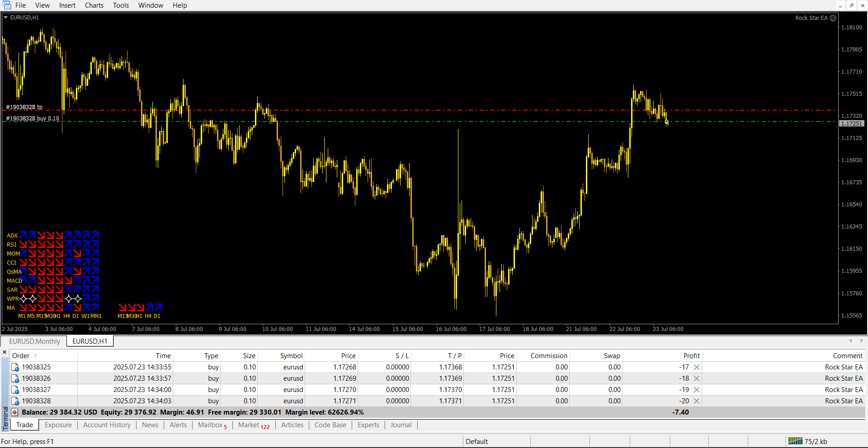Click the Rock Star EA smiley icon

[x=833, y=18]
